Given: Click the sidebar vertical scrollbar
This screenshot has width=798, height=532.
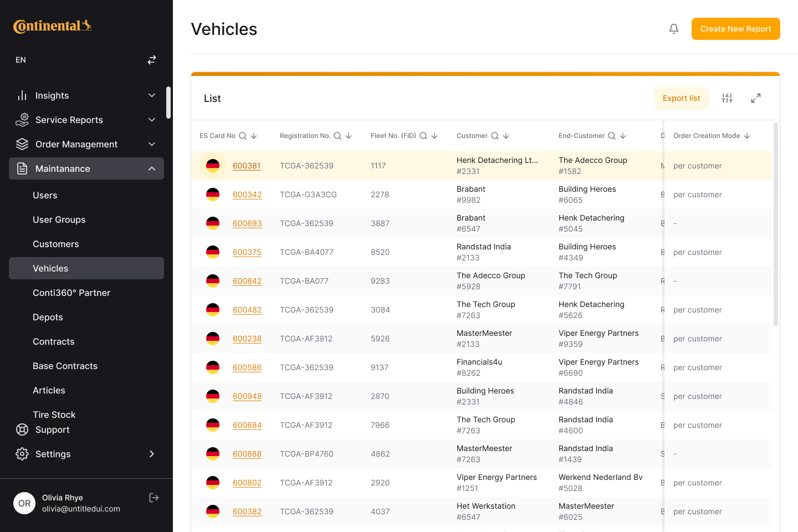Looking at the screenshot, I should coord(168,103).
